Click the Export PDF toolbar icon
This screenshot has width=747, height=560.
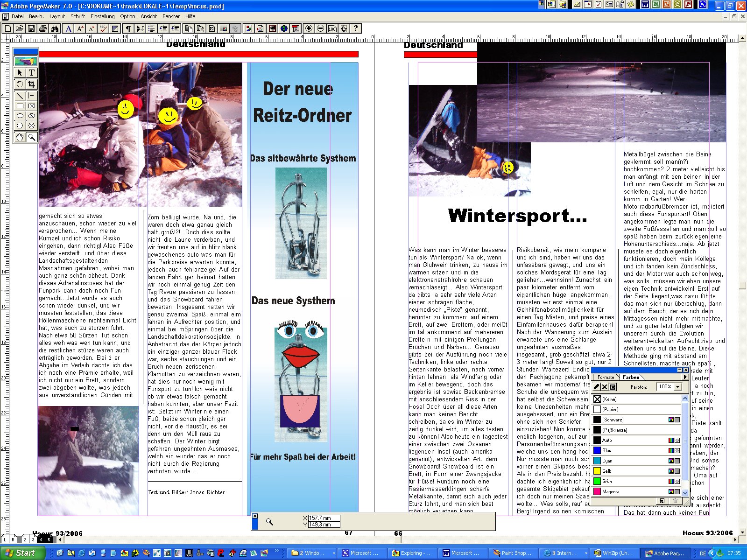[296, 28]
